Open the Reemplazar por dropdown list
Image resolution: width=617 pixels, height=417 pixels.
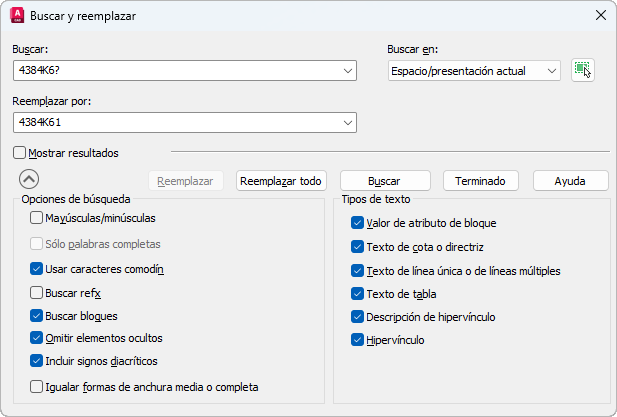pyautogui.click(x=348, y=122)
